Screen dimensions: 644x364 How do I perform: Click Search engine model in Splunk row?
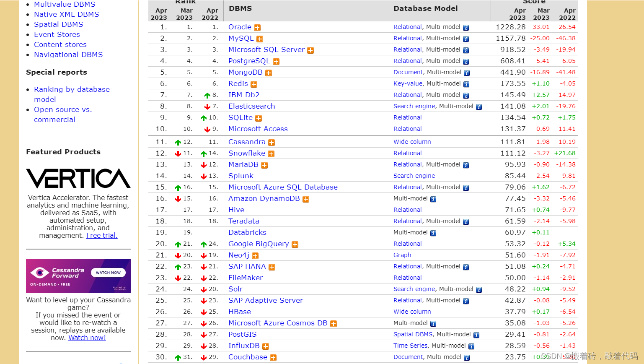tap(414, 176)
